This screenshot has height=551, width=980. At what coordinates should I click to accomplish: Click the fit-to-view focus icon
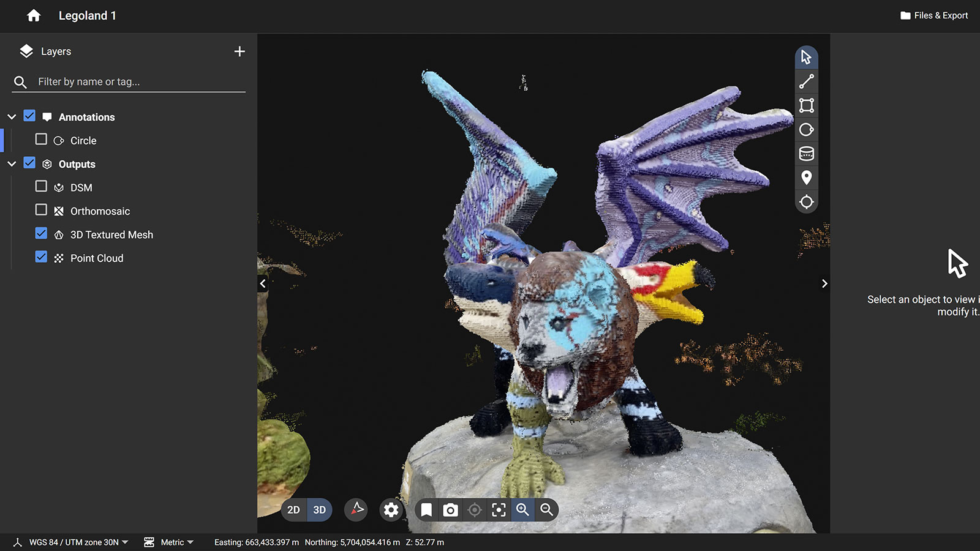(x=499, y=510)
